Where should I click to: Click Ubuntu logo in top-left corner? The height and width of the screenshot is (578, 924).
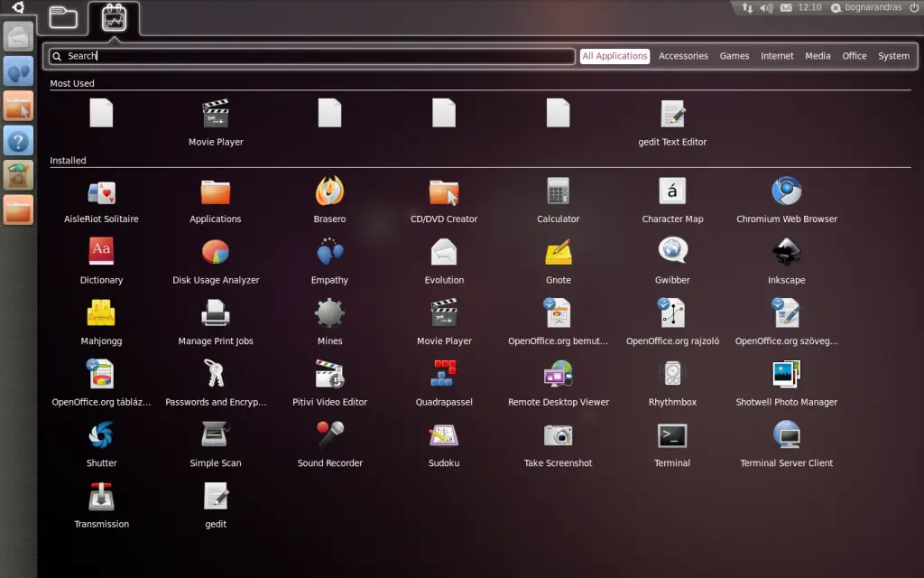(18, 7)
